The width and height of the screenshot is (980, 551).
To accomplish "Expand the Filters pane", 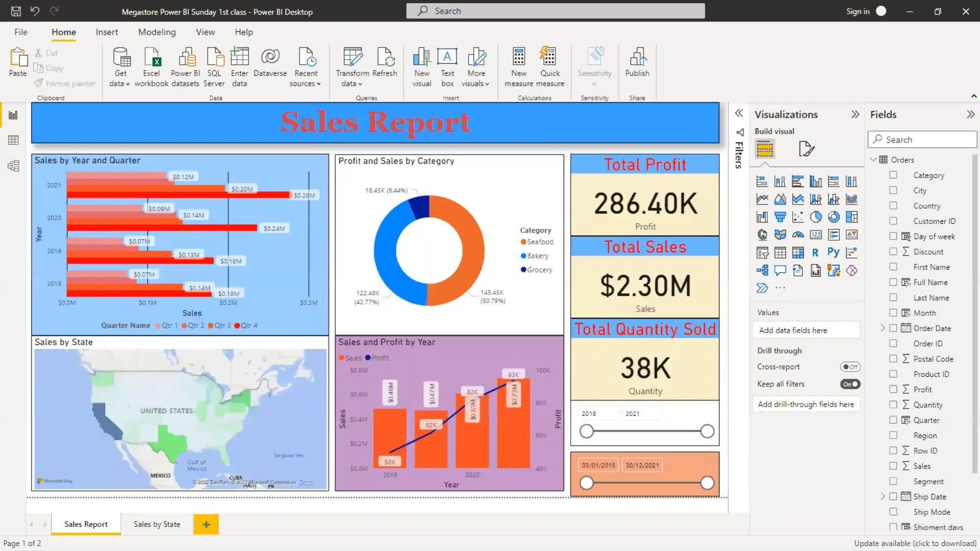I will [x=739, y=113].
